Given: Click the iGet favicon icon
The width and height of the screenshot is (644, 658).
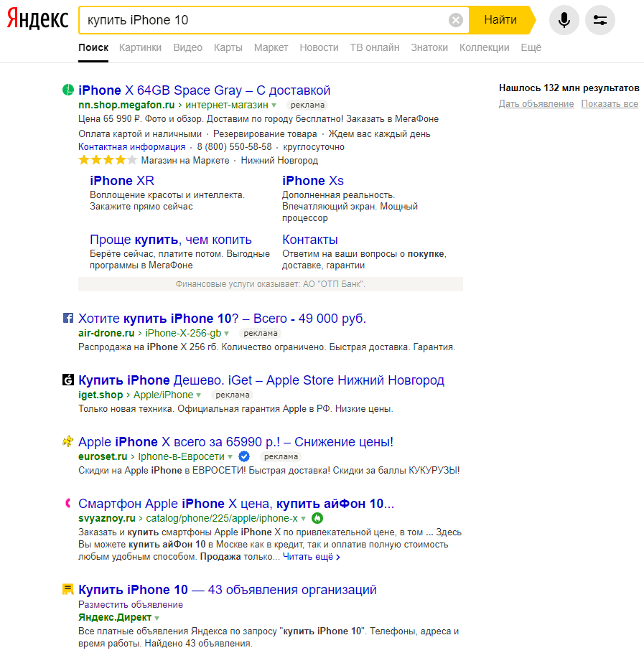Looking at the screenshot, I should [68, 380].
